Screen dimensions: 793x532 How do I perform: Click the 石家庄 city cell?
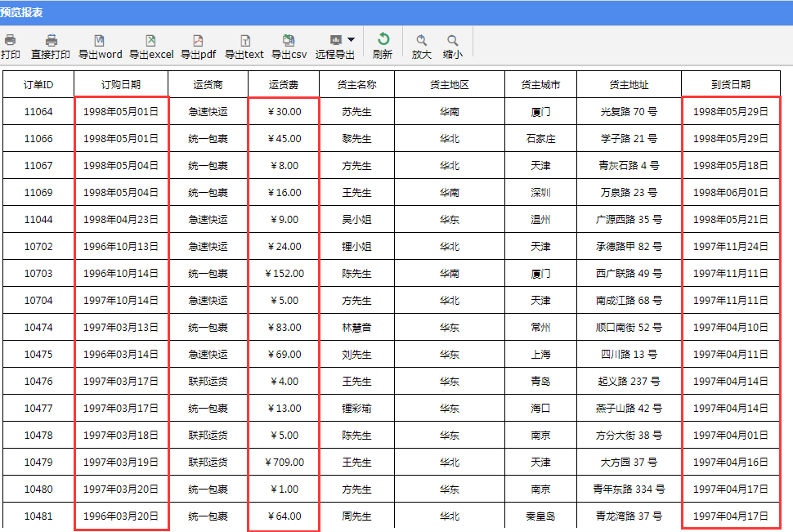click(x=540, y=139)
